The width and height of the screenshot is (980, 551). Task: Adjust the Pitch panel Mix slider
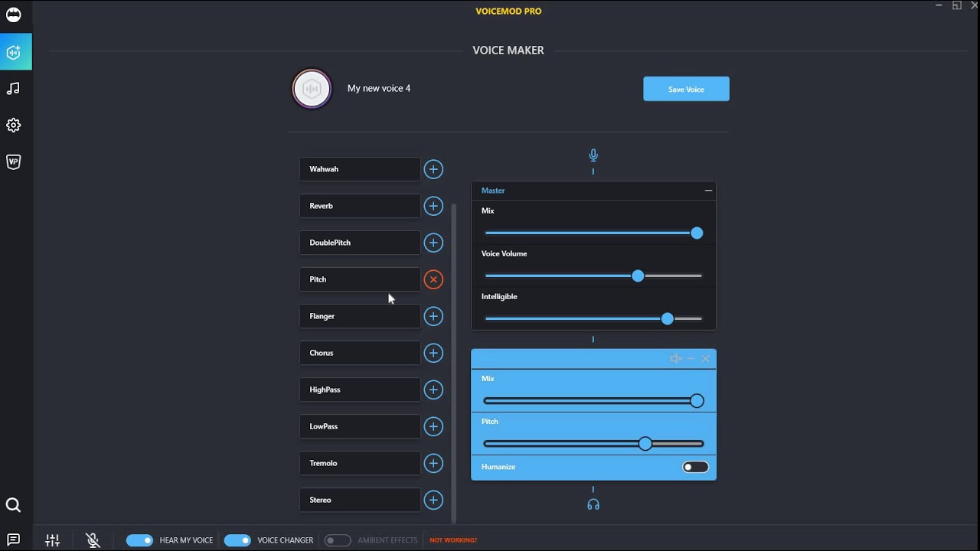(x=593, y=400)
